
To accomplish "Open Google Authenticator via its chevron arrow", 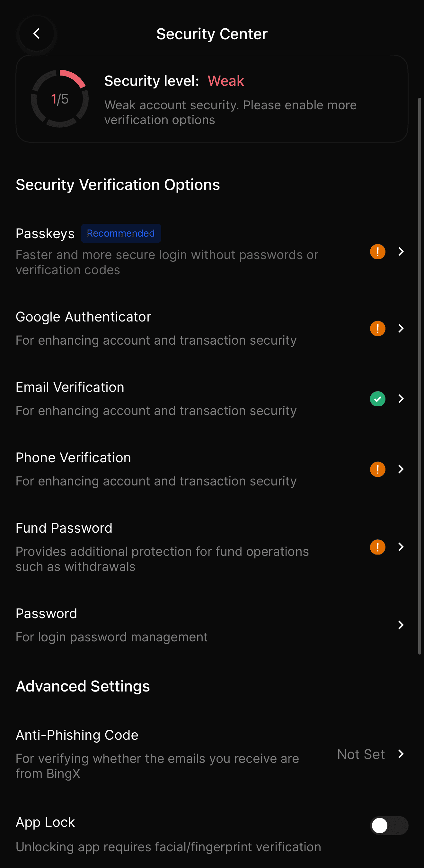I will (x=401, y=328).
